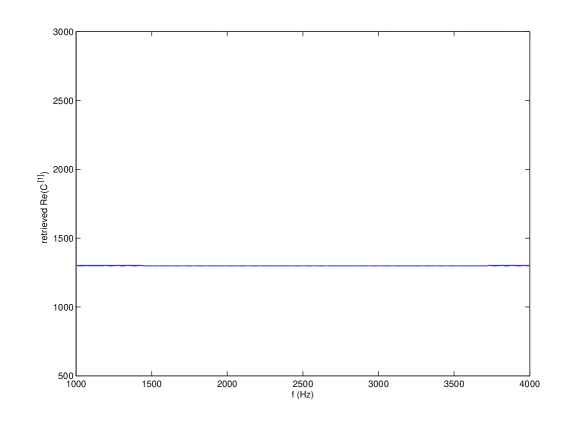Click the blue horizontal data line

coord(303,266)
